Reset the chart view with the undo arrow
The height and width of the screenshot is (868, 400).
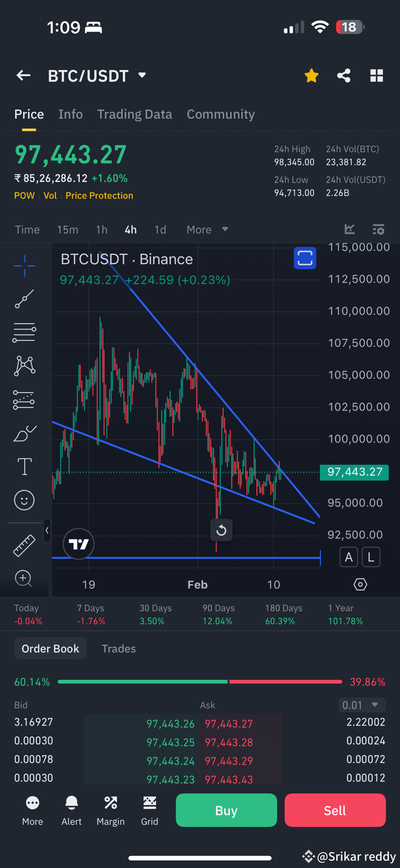(x=221, y=530)
